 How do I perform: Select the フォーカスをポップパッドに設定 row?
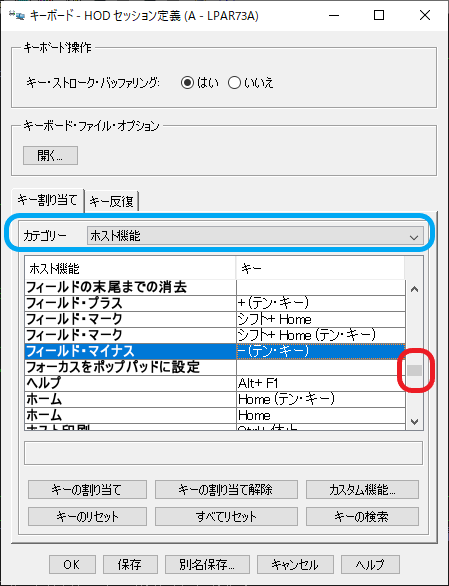pos(215,367)
